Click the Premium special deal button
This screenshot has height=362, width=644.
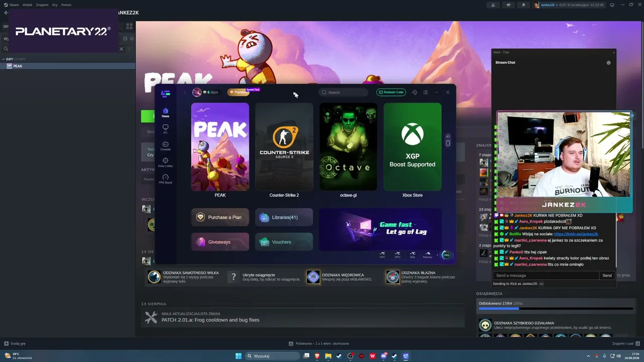pyautogui.click(x=238, y=93)
